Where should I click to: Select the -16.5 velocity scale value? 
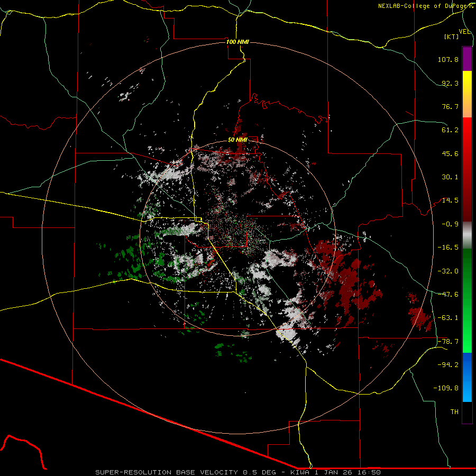tap(448, 248)
